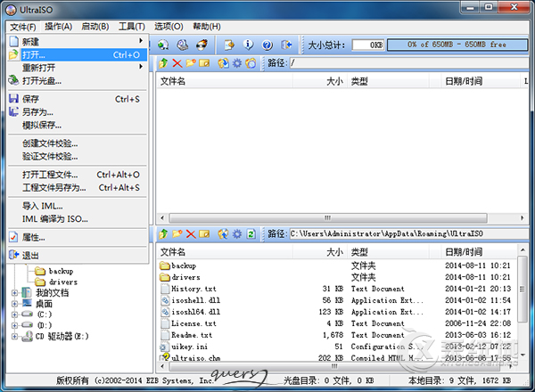The width and height of the screenshot is (535, 392).
Task: Expand the CD 驱动器 (E:) tree node
Action: point(14,336)
